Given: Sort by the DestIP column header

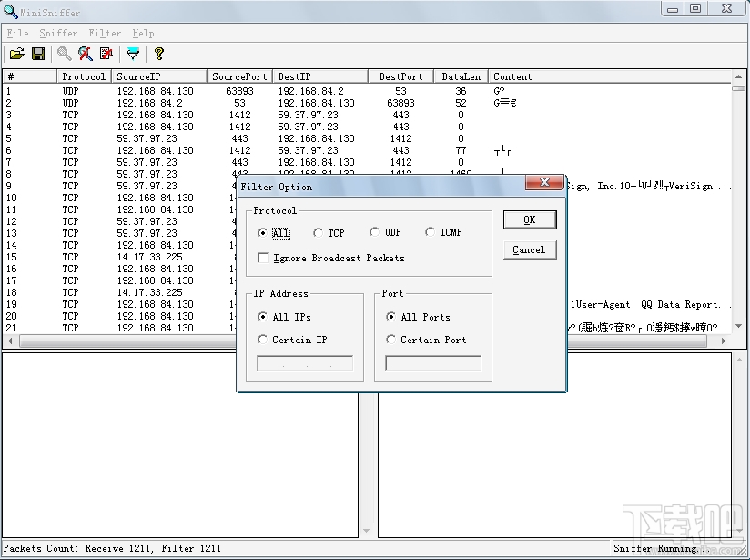Looking at the screenshot, I should tap(320, 76).
